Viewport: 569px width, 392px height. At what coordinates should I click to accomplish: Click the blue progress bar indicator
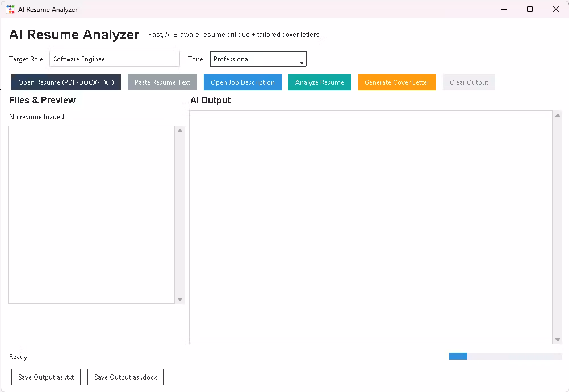coord(457,356)
